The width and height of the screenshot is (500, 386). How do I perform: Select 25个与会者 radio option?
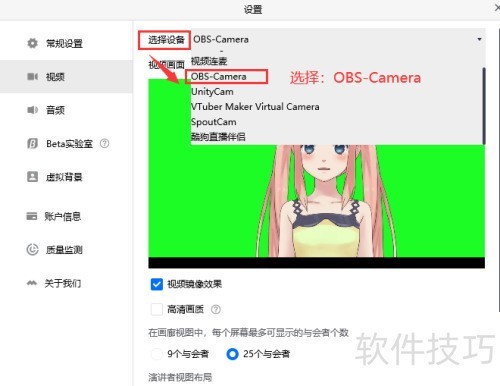(x=232, y=354)
